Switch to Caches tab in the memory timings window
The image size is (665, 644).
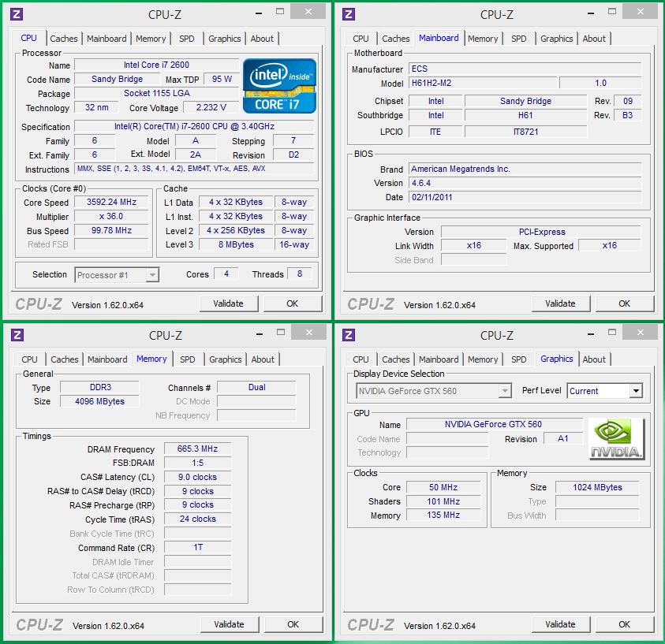point(65,359)
